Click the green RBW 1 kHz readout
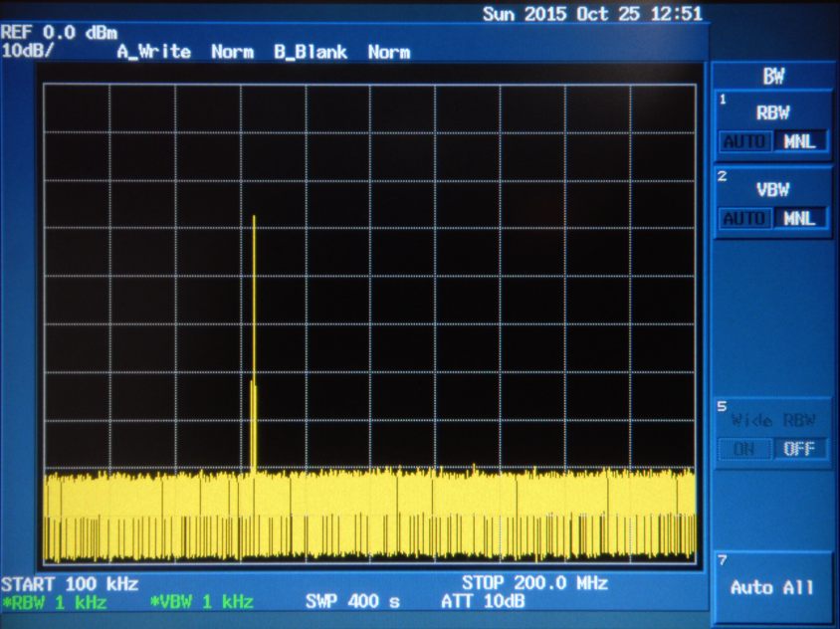This screenshot has height=629, width=840. (54, 603)
